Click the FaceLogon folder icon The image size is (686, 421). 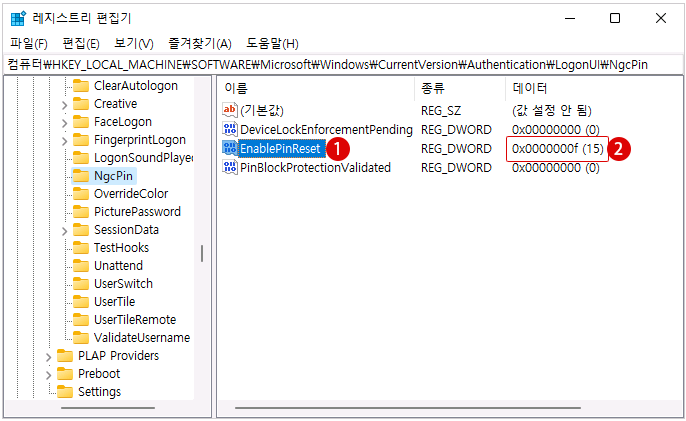(x=81, y=122)
